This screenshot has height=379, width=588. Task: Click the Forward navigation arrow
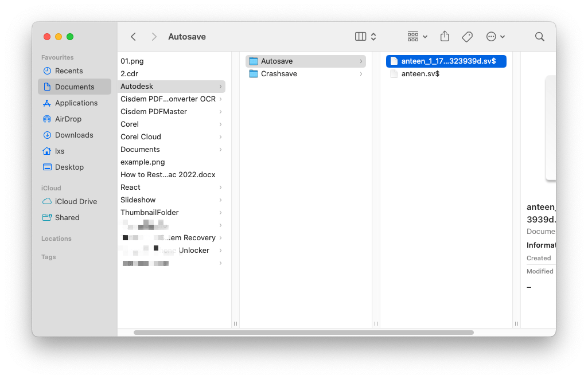(x=154, y=36)
